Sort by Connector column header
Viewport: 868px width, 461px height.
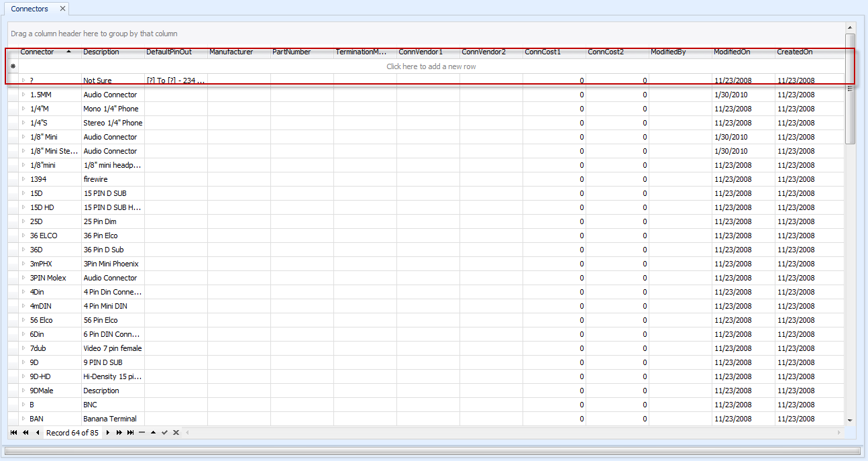50,52
